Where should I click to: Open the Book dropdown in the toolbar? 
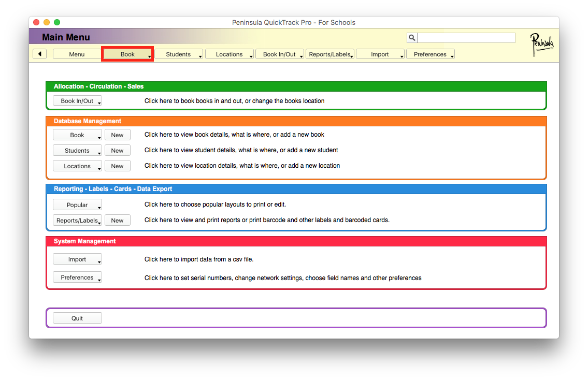(x=127, y=54)
